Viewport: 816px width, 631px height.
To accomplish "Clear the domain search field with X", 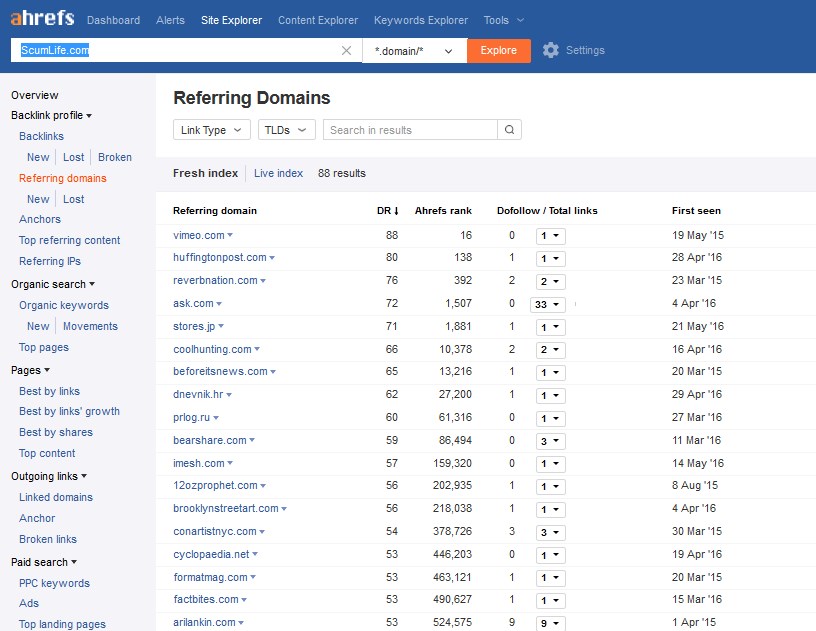I will click(x=346, y=50).
